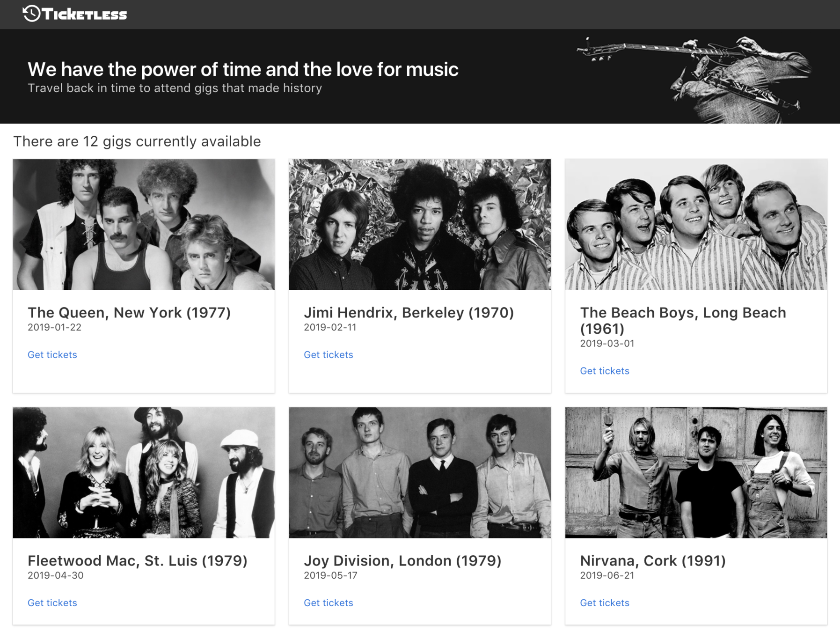Screen dimensions: 840x632
Task: Select title Jimi Hendrix, Berkeley (1970)
Action: [x=409, y=312]
